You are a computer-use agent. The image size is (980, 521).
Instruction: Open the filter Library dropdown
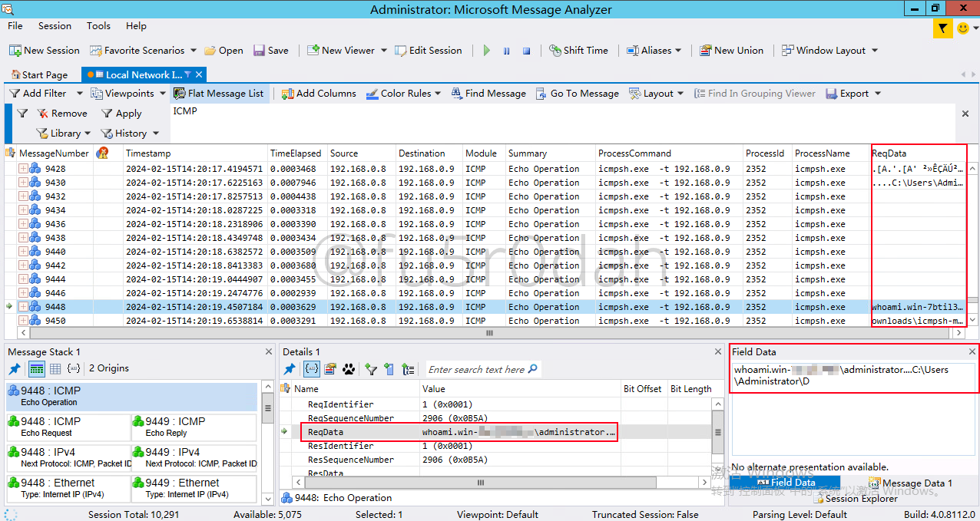pos(64,133)
